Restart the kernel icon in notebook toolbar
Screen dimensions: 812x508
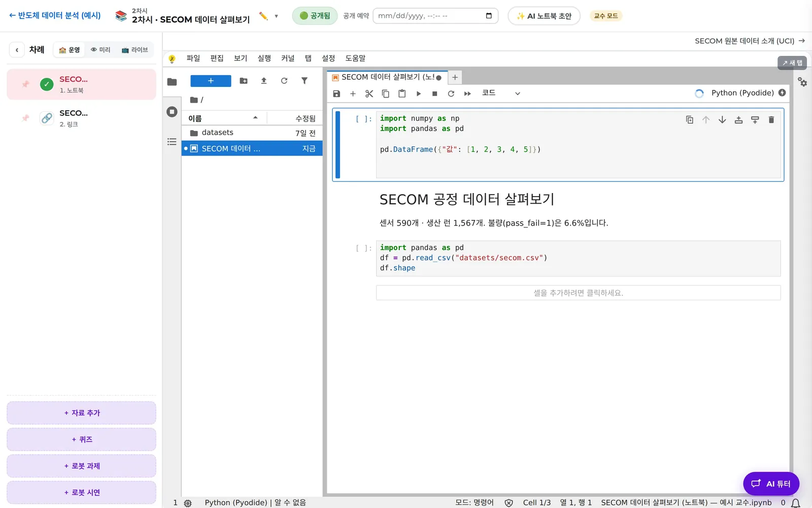(451, 93)
